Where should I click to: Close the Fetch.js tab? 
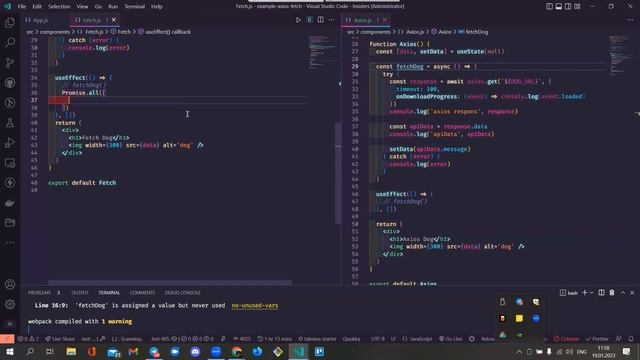pos(114,20)
